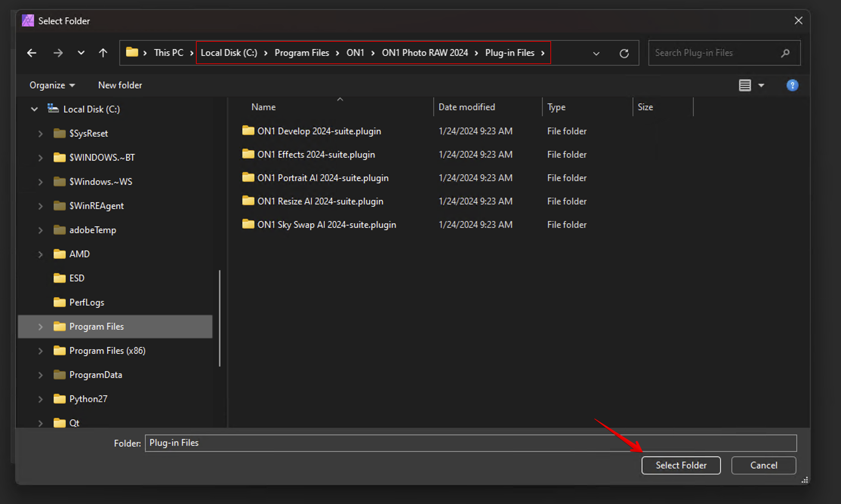Click the Search Plug-in Files box
Screen dimensions: 841x504
(x=724, y=53)
